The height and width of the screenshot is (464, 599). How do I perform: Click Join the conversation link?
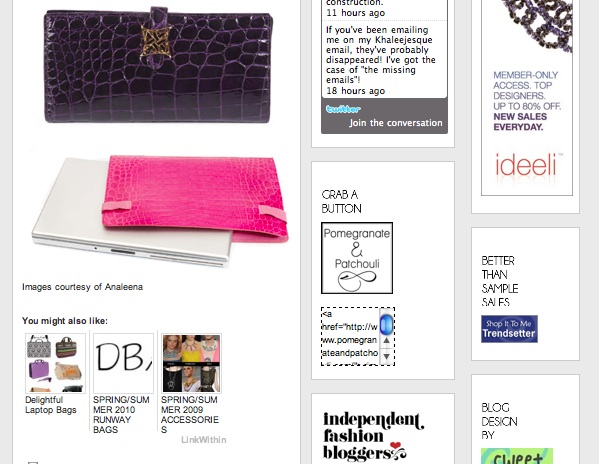tap(395, 123)
